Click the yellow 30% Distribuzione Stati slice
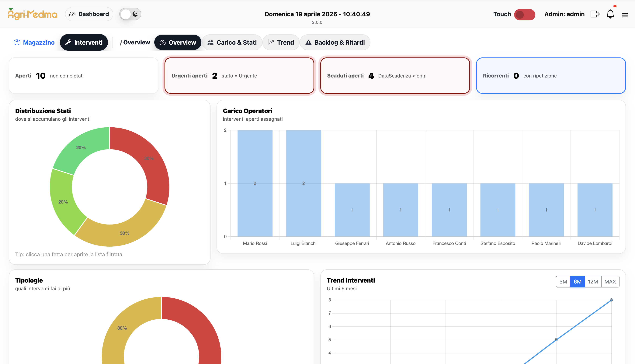 [x=124, y=233]
